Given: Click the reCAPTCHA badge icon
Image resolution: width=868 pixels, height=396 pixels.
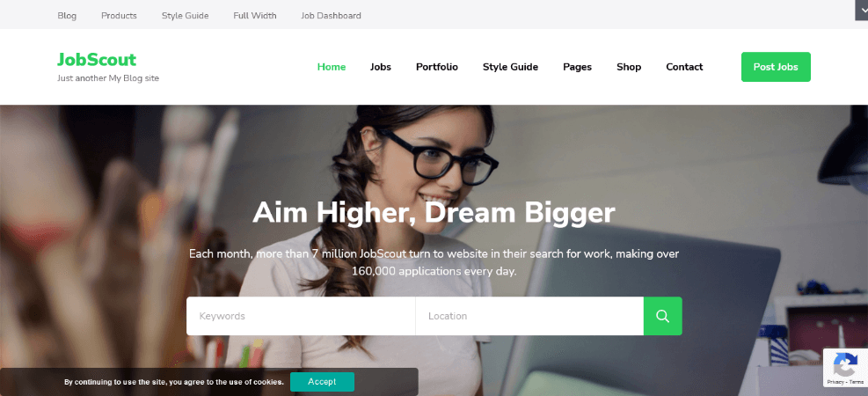Looking at the screenshot, I should [845, 367].
